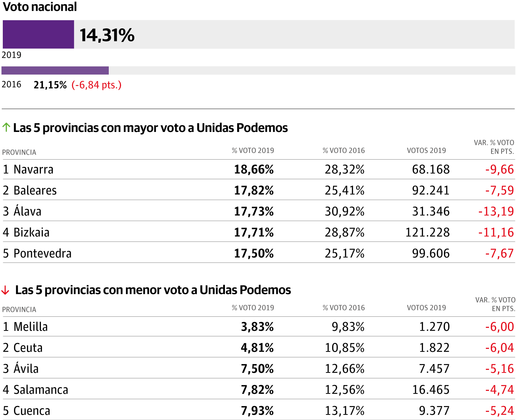Click the red down arrow icon

pyautogui.click(x=6, y=290)
